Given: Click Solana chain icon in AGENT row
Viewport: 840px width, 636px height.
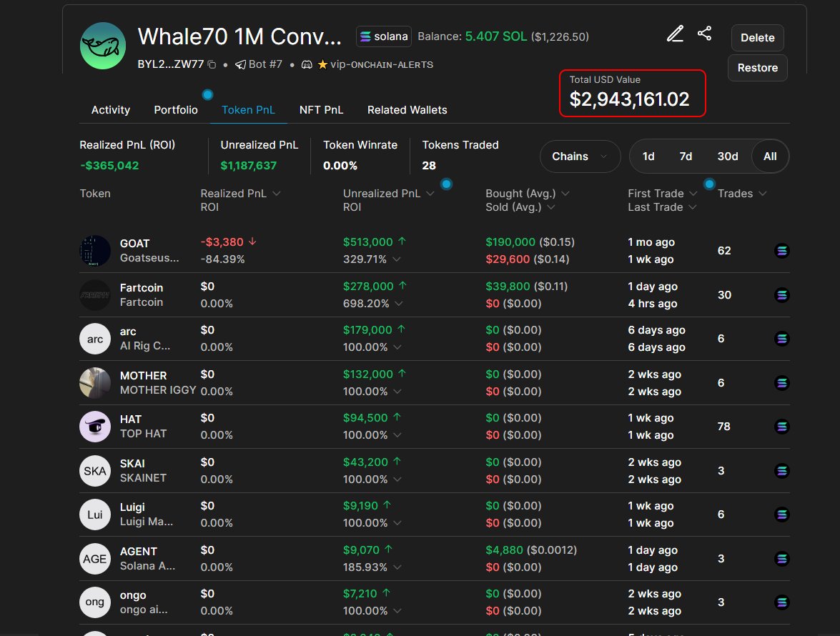Looking at the screenshot, I should click(781, 559).
